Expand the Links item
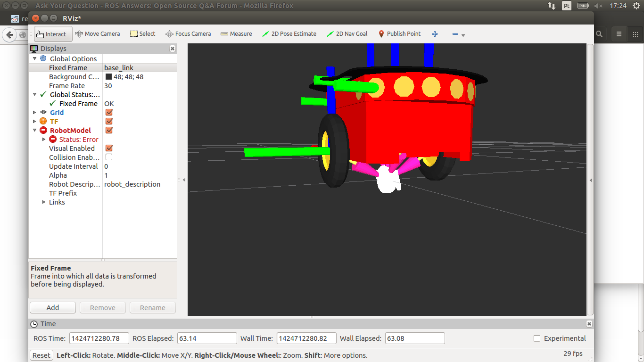Screen dimensions: 644x362 [44, 202]
